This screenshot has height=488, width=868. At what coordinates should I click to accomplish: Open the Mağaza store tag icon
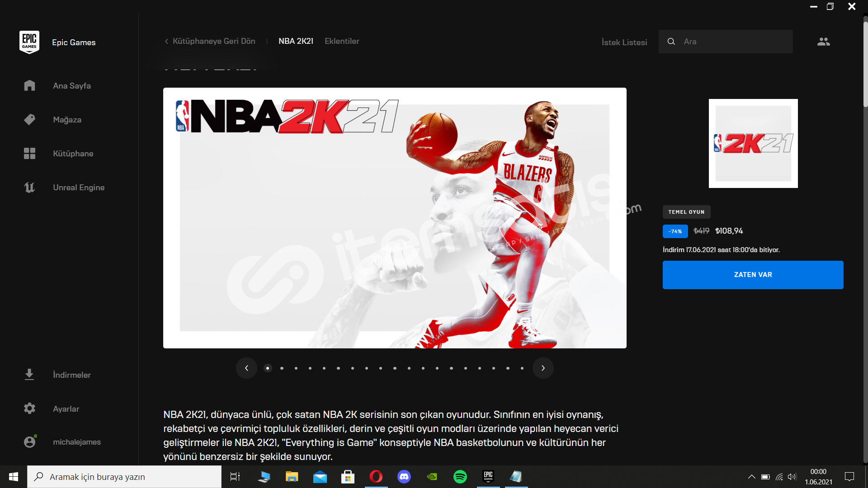click(x=29, y=119)
